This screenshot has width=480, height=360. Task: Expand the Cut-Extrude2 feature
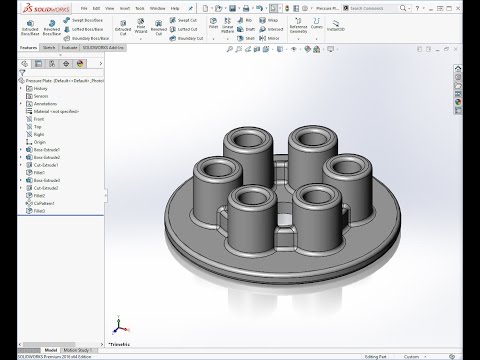click(21, 188)
